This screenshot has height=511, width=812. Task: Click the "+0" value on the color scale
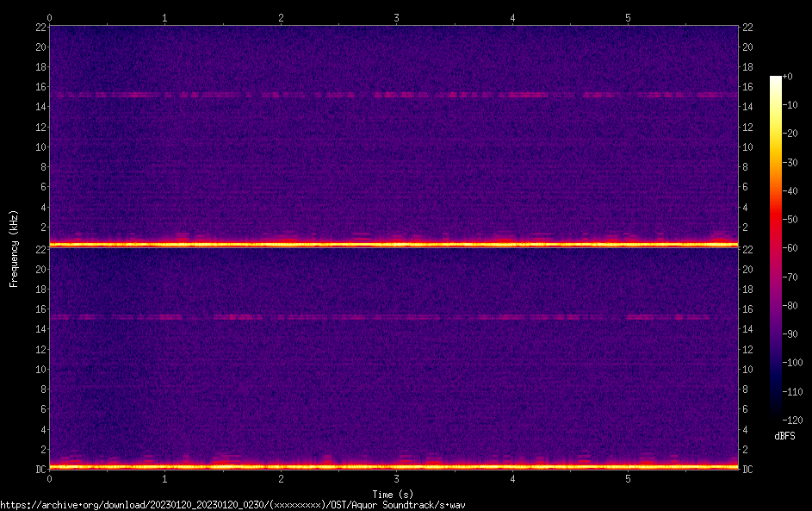click(788, 77)
